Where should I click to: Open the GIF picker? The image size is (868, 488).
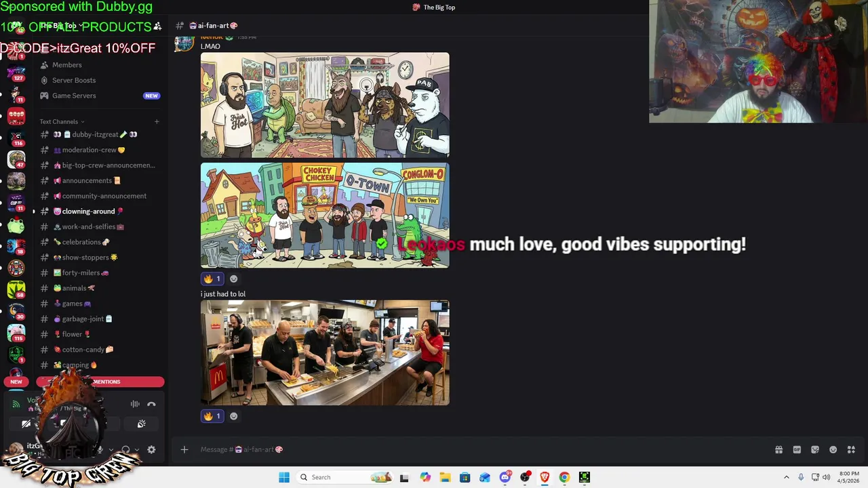point(797,449)
